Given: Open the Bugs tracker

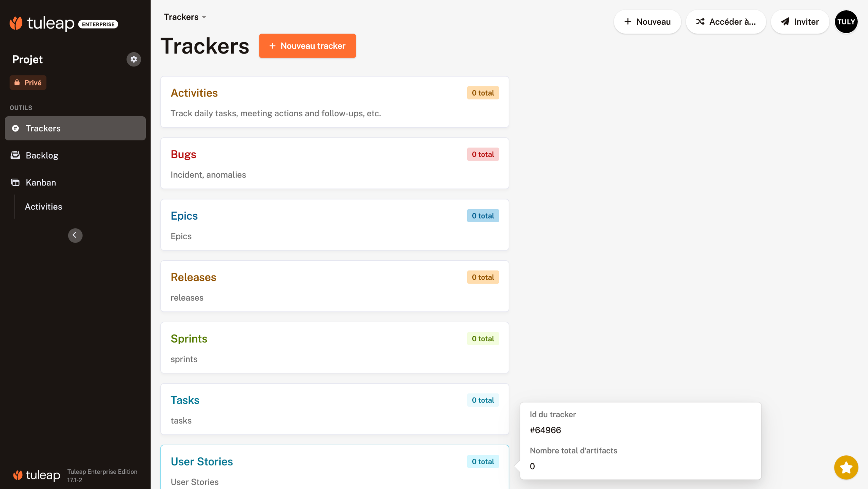Looking at the screenshot, I should point(183,155).
